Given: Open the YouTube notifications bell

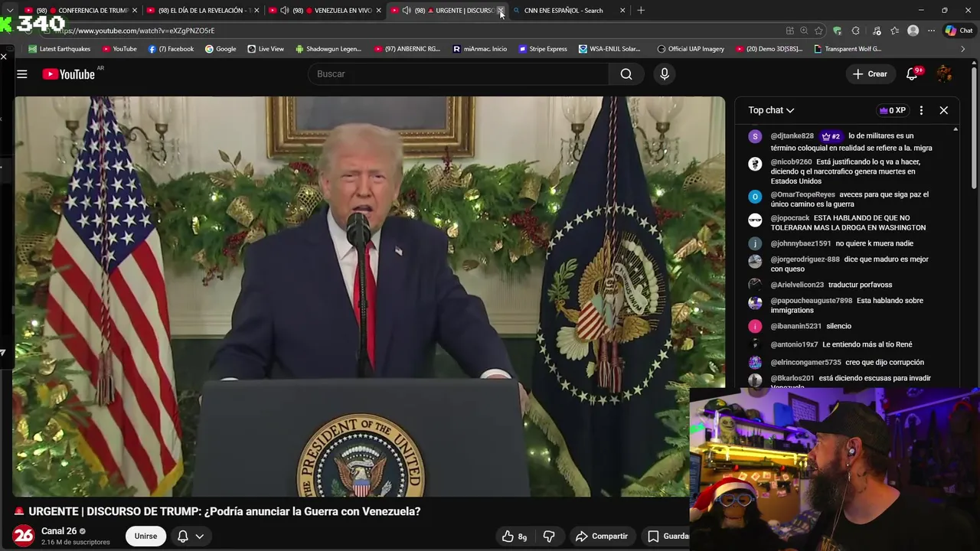Looking at the screenshot, I should click(x=912, y=74).
